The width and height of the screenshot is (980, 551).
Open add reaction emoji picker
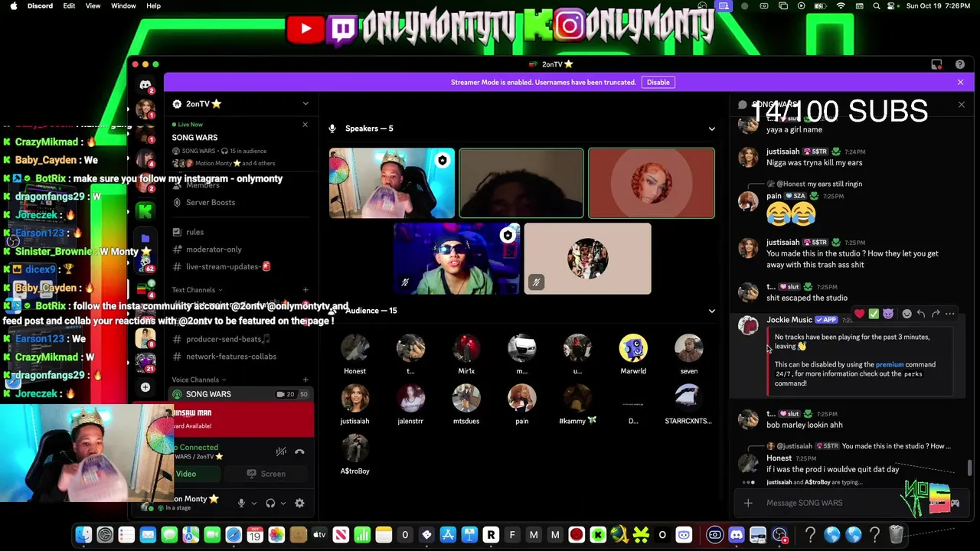[906, 314]
